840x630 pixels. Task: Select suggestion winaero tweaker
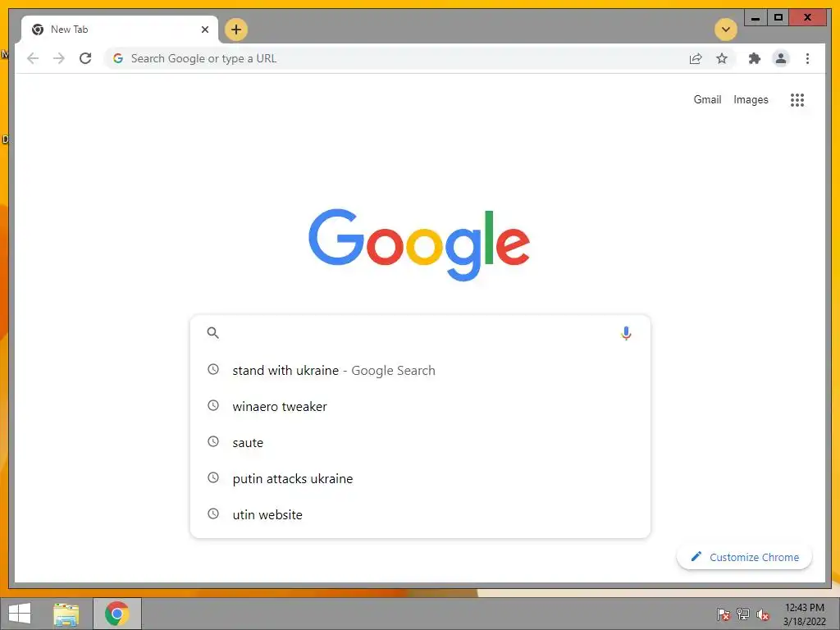(420, 406)
